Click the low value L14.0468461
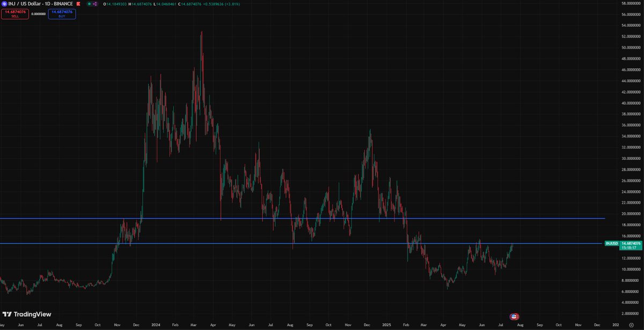644x330 pixels. click(x=165, y=4)
